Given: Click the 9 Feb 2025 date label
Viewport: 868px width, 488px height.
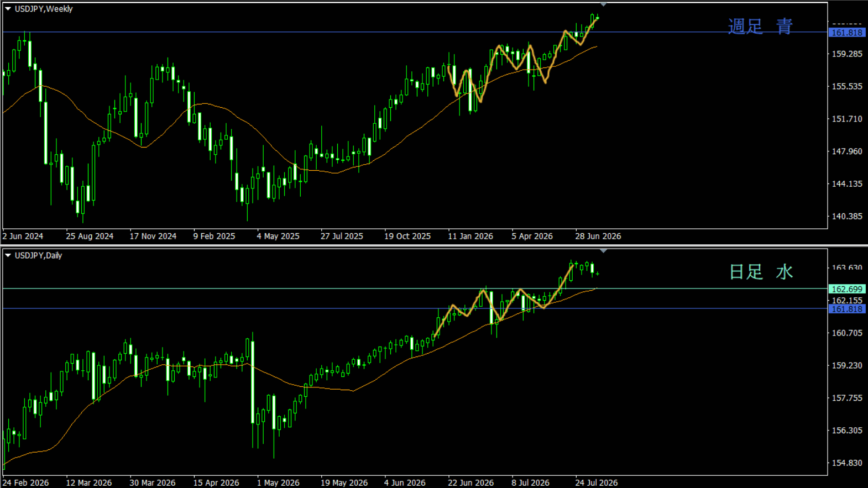Looking at the screenshot, I should pyautogui.click(x=214, y=236).
